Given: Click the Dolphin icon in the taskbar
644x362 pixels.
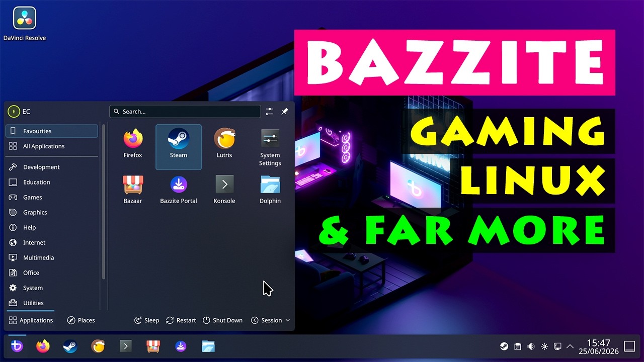Looking at the screenshot, I should [x=208, y=346].
